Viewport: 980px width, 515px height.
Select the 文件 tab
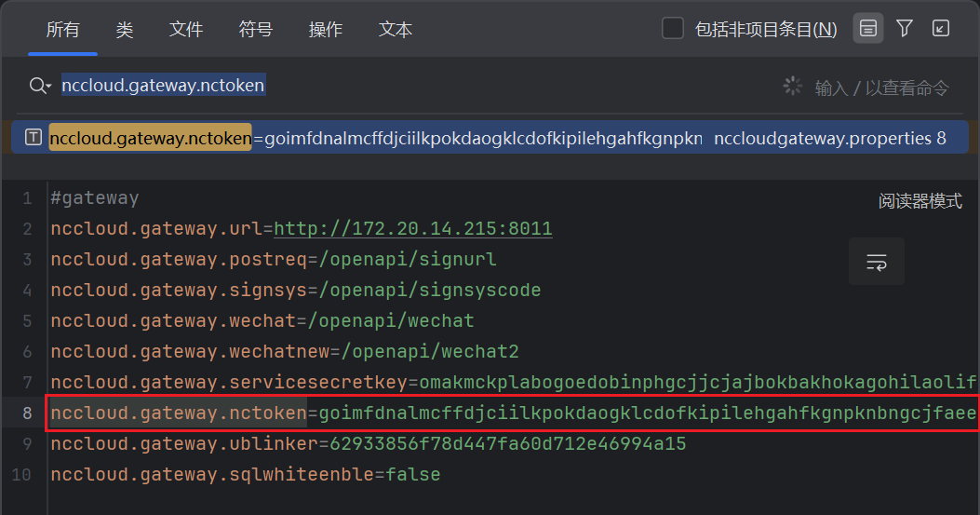[186, 30]
